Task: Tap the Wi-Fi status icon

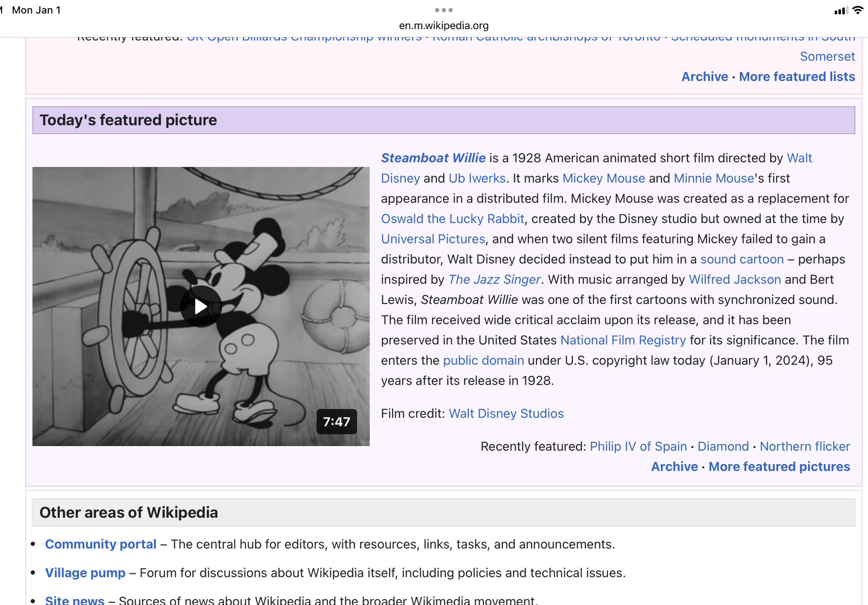Action: click(858, 10)
